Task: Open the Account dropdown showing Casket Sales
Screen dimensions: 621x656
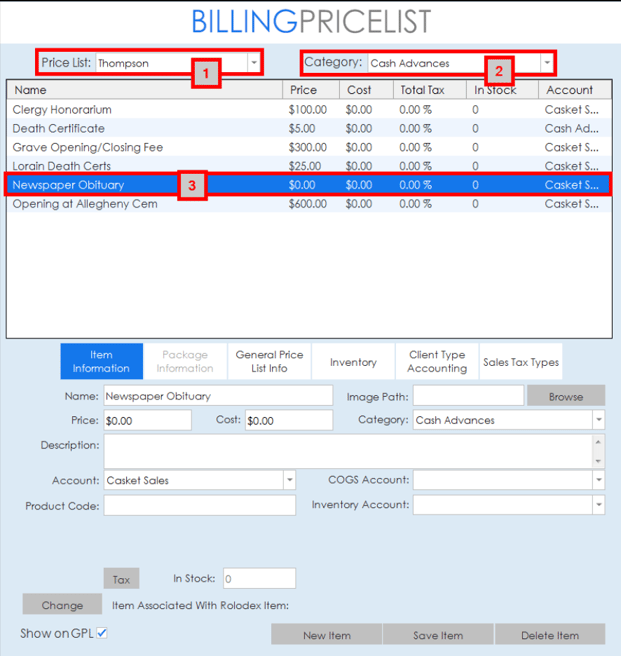Action: click(289, 480)
